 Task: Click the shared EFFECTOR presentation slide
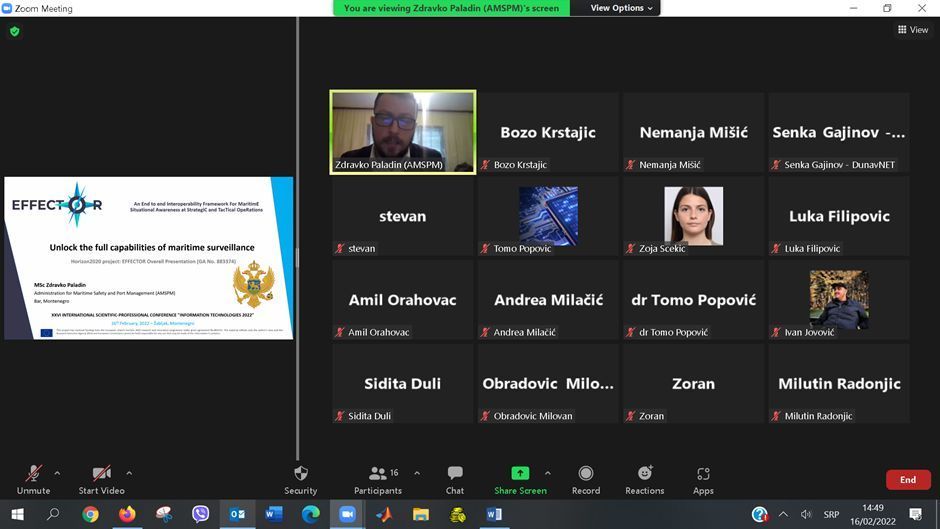149,258
